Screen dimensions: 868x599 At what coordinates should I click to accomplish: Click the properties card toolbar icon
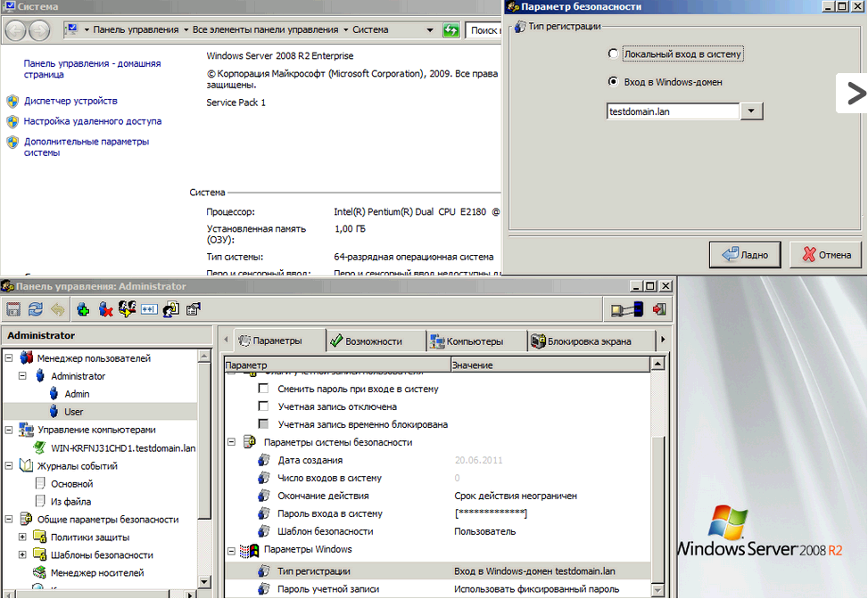point(194,309)
